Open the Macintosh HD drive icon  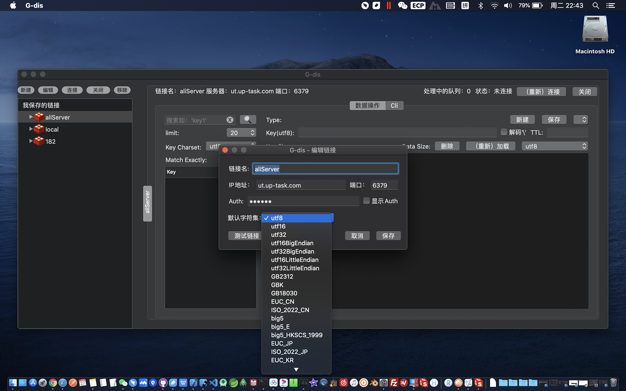594,29
